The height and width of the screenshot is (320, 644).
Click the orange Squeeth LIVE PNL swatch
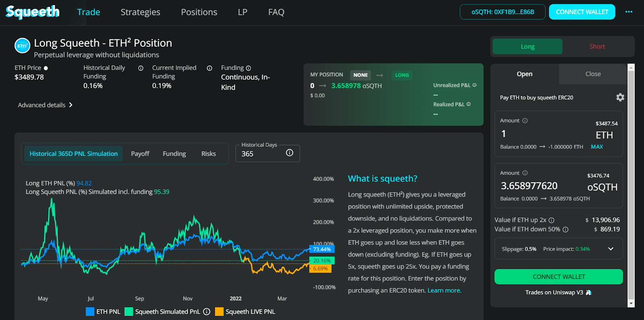[219, 312]
